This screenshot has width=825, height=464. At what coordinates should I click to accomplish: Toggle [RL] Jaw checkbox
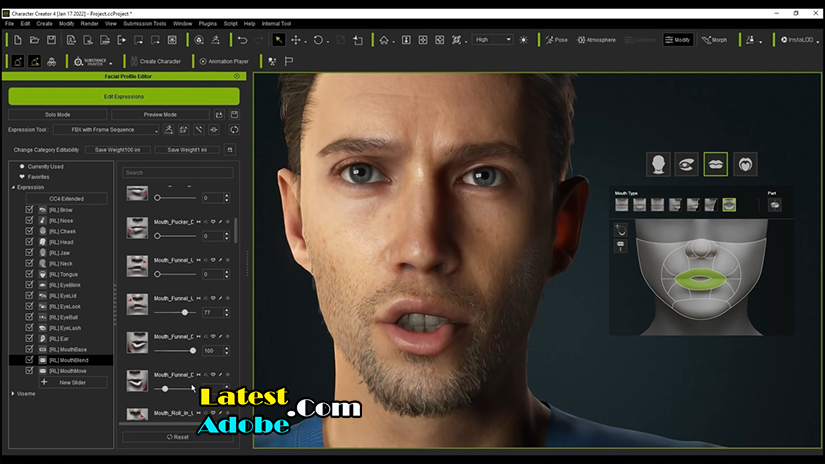click(x=29, y=253)
